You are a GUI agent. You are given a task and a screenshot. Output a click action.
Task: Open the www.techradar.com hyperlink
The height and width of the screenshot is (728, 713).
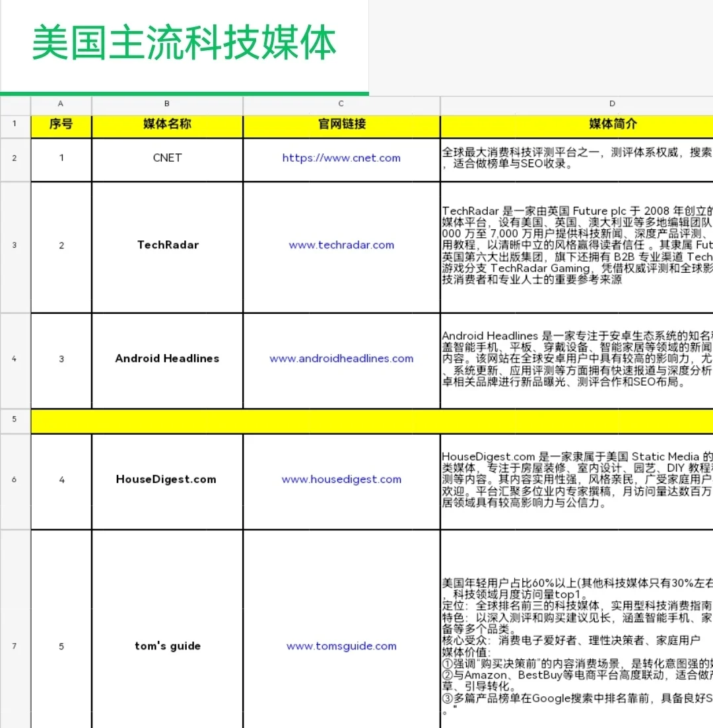coord(341,245)
